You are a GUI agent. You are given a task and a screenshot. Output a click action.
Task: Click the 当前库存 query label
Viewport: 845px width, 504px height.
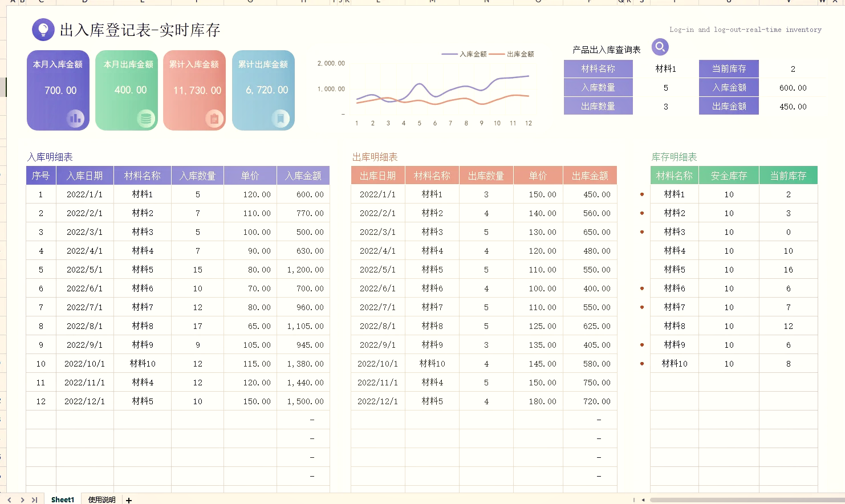pyautogui.click(x=729, y=69)
